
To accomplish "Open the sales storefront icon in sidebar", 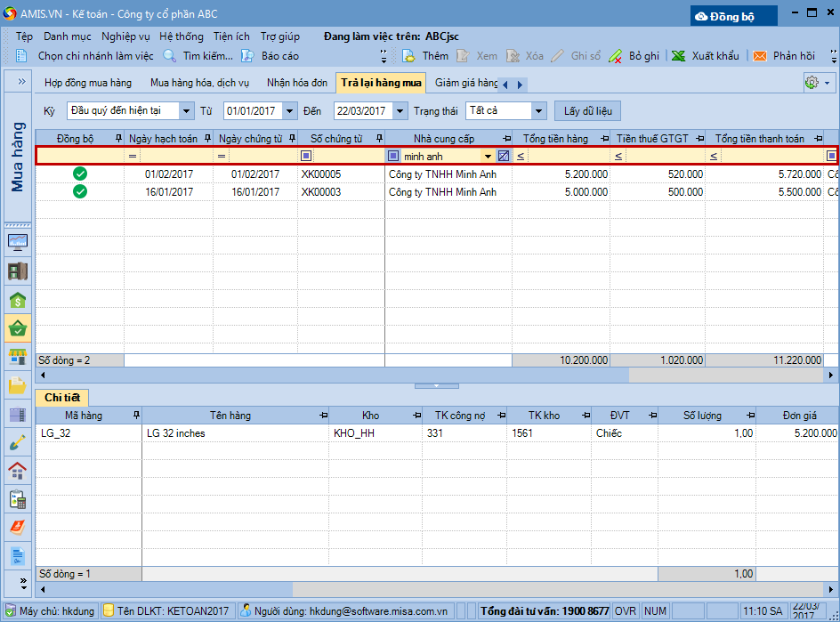I will click(18, 357).
